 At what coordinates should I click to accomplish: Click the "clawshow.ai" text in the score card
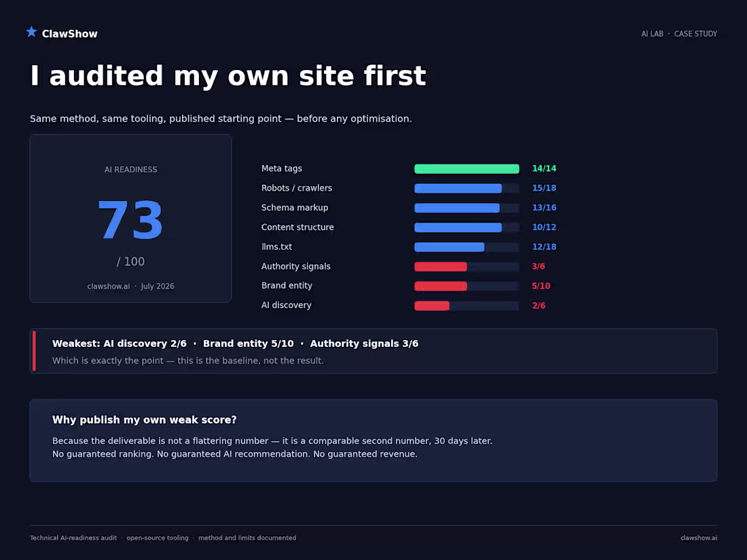coord(108,286)
